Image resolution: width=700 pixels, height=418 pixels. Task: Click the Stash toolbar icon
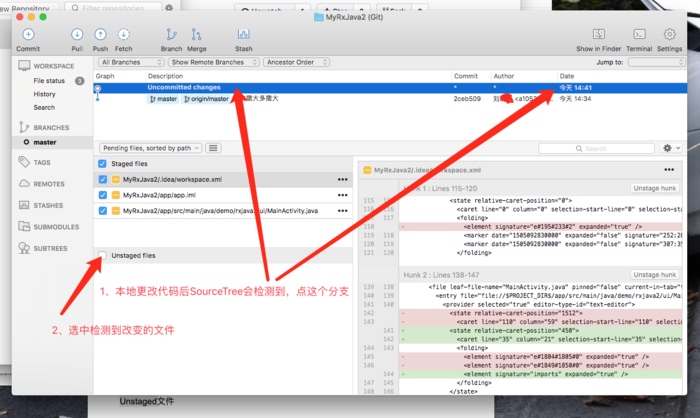(244, 34)
